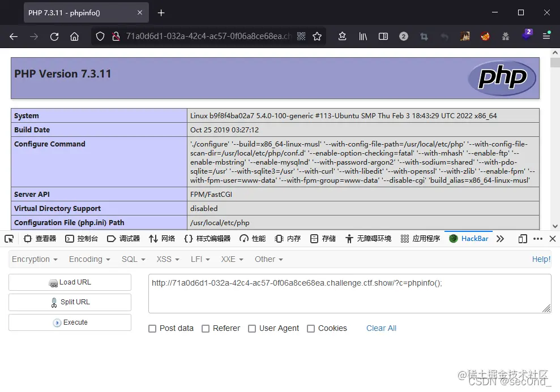560x392 pixels.
Task: Open the Other dropdown menu
Action: (269, 259)
